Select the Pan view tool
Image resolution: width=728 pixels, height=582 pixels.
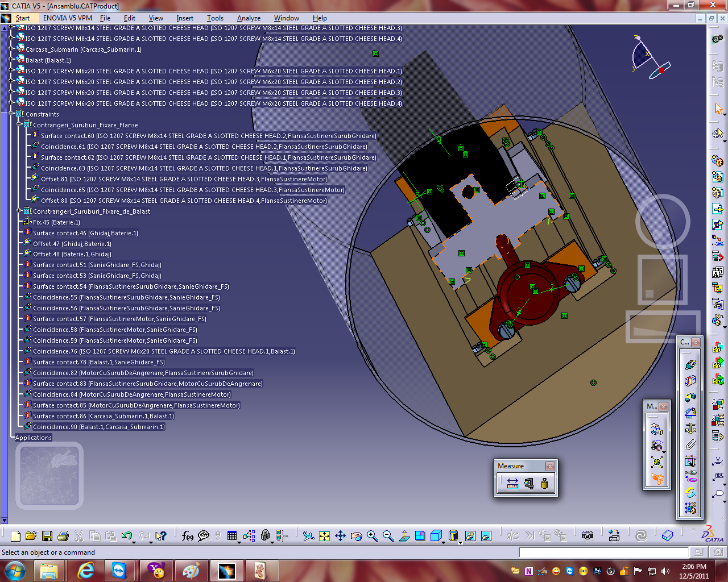tap(341, 535)
